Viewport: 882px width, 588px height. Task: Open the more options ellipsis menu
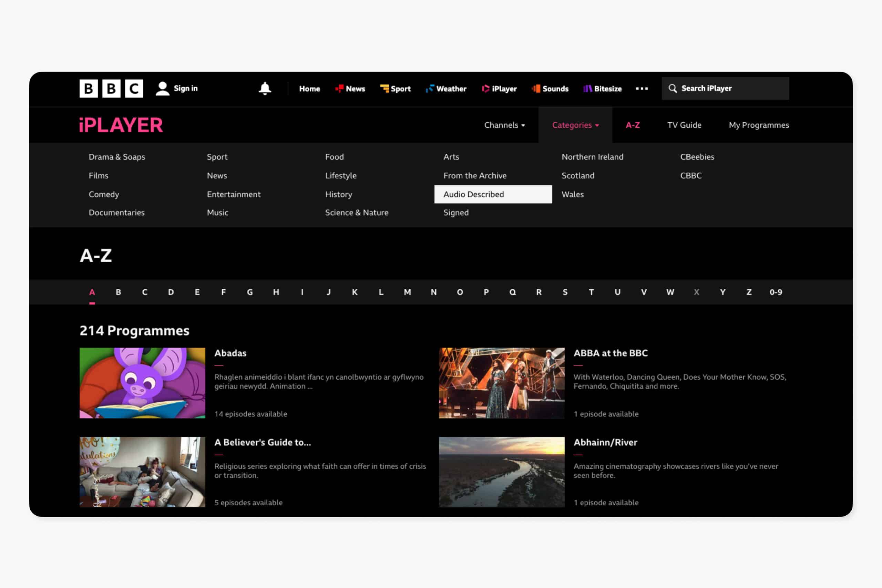642,89
